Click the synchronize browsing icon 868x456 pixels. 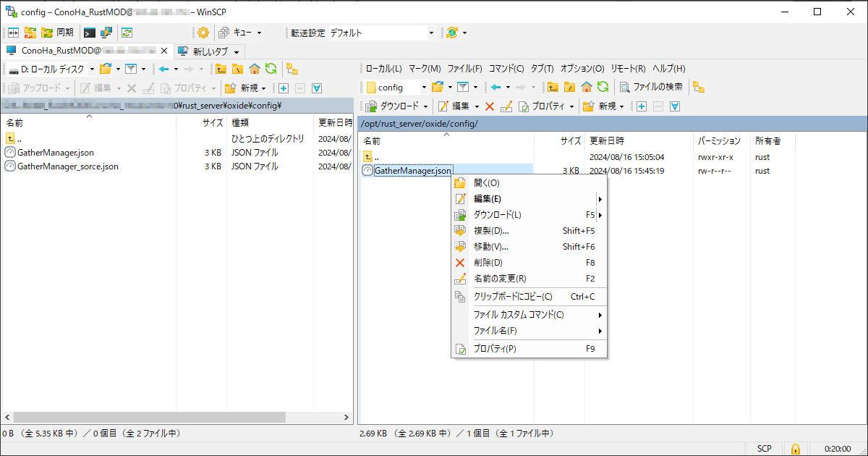[127, 33]
